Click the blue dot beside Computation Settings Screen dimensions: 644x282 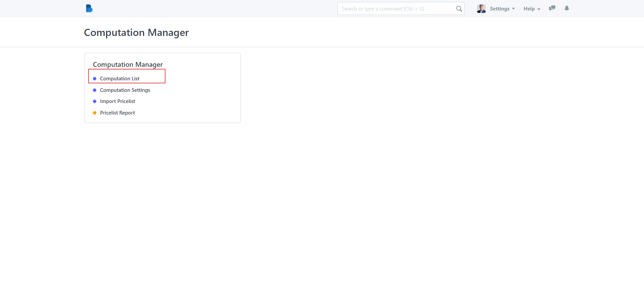click(95, 90)
